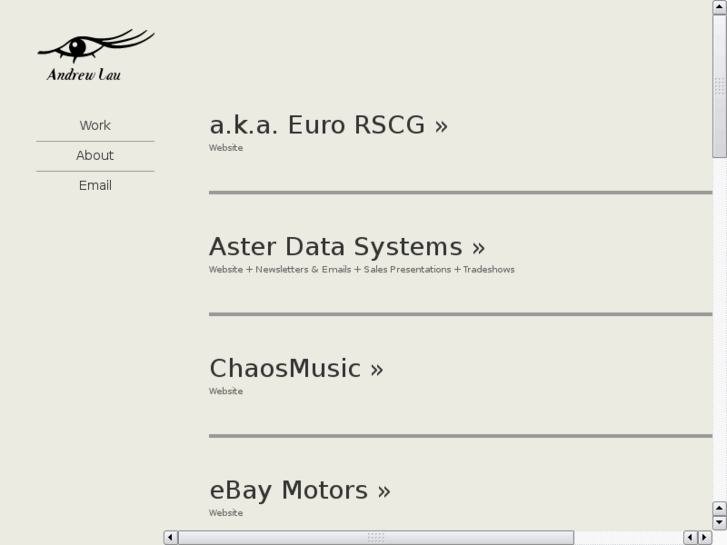Click left arrow at horizontal scrollbar's left end
The image size is (727, 545).
[x=170, y=537]
